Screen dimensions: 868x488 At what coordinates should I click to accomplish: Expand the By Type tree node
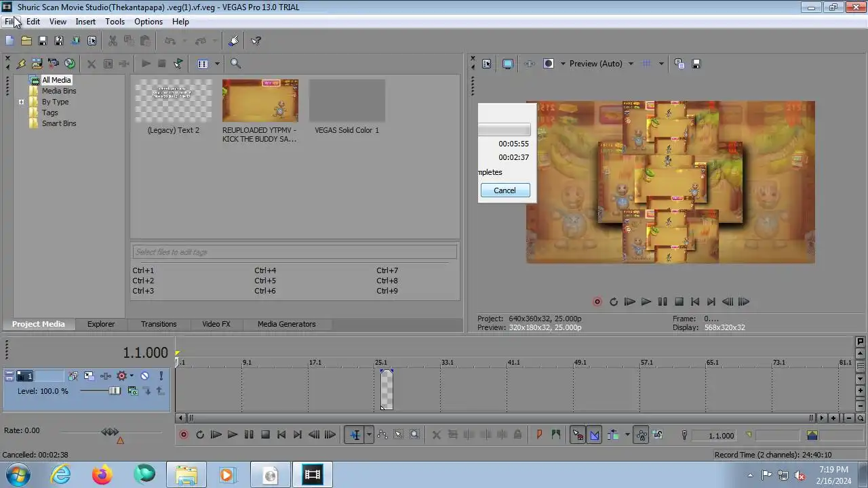coord(21,102)
